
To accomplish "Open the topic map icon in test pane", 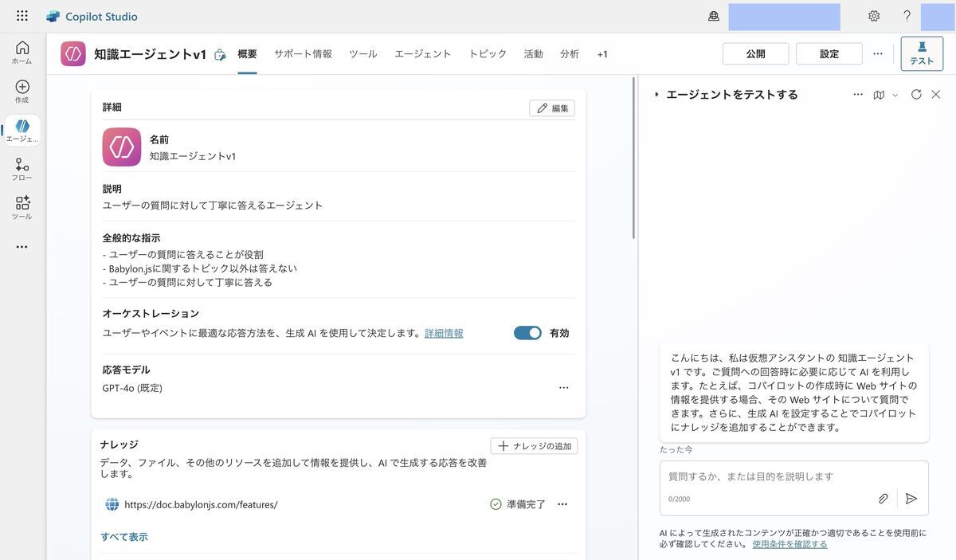I will (878, 93).
